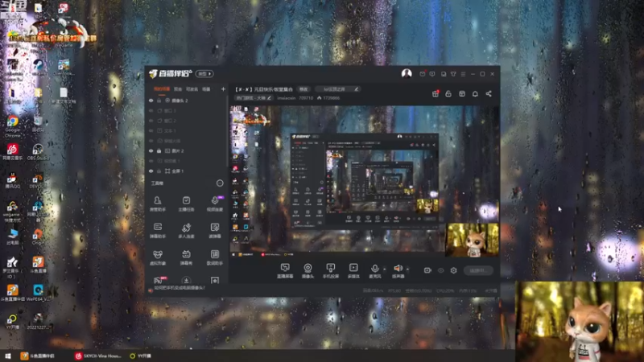This screenshot has width=644, height=362.
Task: Show the hidden 窗口 3 source
Action: (151, 111)
